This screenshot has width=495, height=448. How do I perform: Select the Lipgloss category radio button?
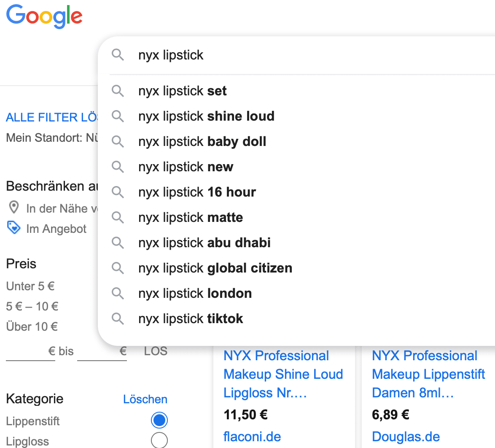pos(159,440)
